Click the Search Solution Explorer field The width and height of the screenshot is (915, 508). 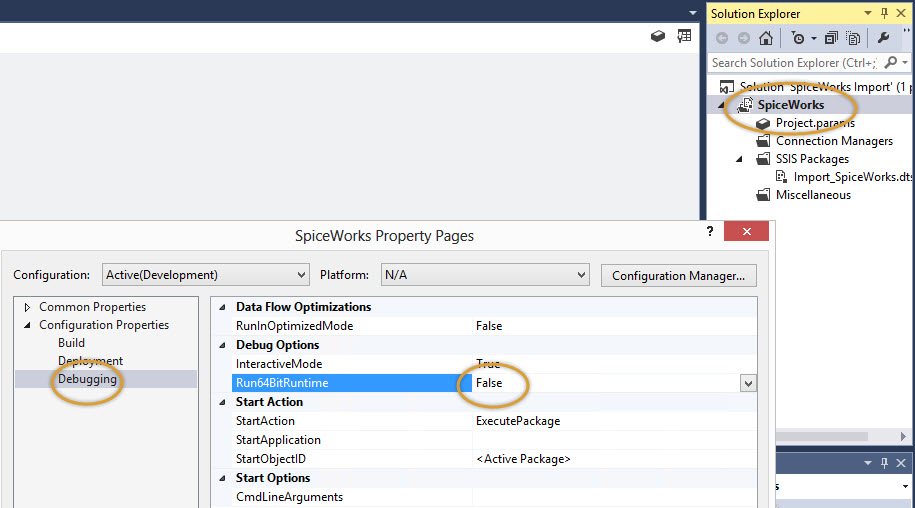click(x=795, y=62)
